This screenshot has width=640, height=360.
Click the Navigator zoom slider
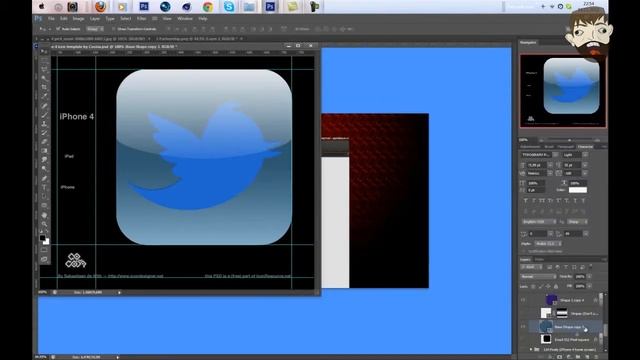pyautogui.click(x=569, y=140)
